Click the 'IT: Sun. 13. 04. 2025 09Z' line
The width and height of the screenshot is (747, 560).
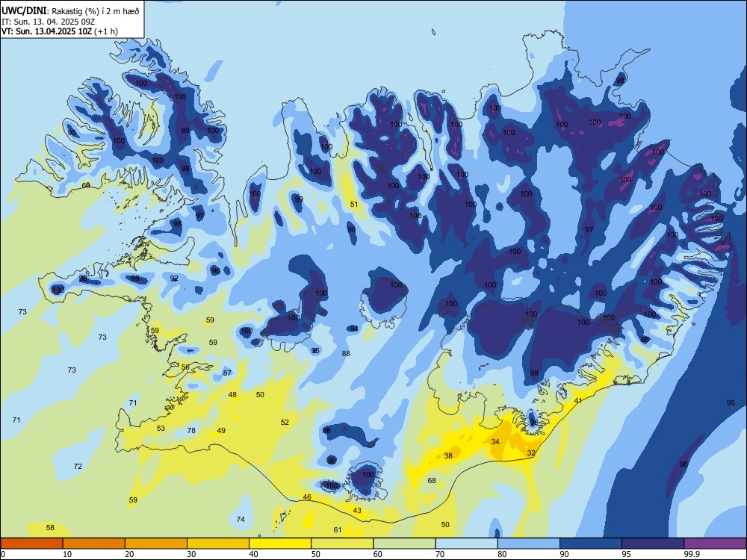48,22
